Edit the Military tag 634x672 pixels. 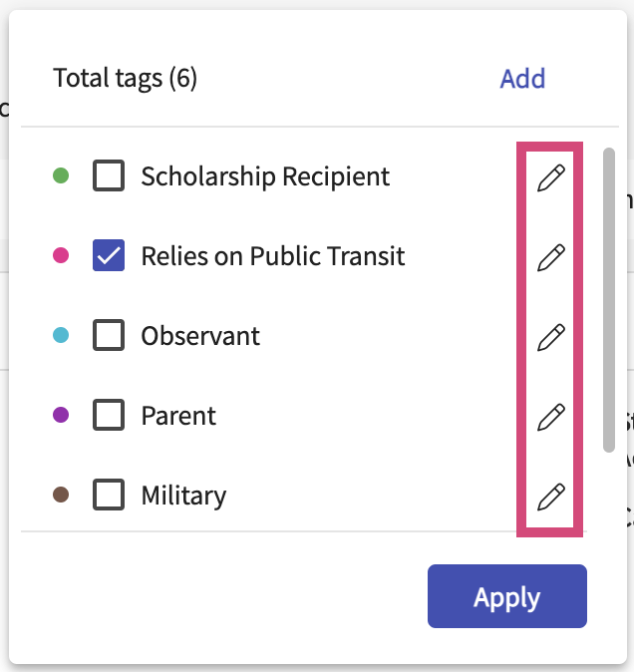pyautogui.click(x=551, y=496)
